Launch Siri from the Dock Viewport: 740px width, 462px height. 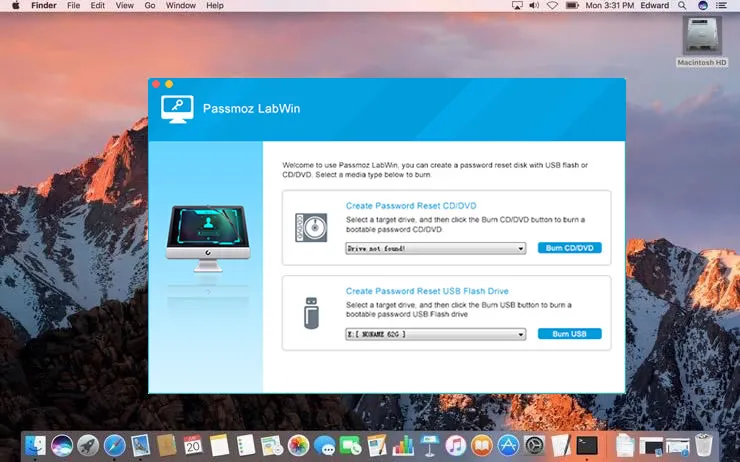click(62, 445)
